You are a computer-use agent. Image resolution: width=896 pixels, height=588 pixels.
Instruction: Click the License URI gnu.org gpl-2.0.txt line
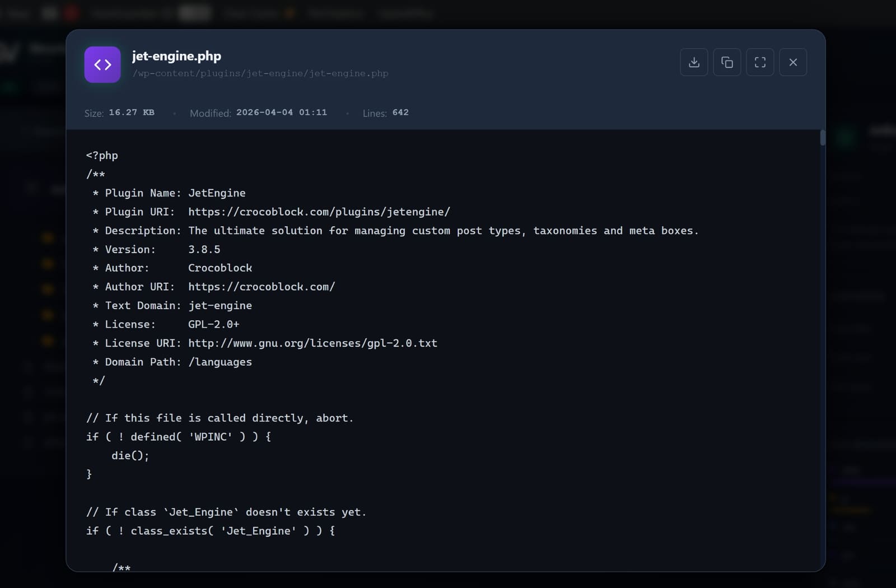tap(265, 343)
